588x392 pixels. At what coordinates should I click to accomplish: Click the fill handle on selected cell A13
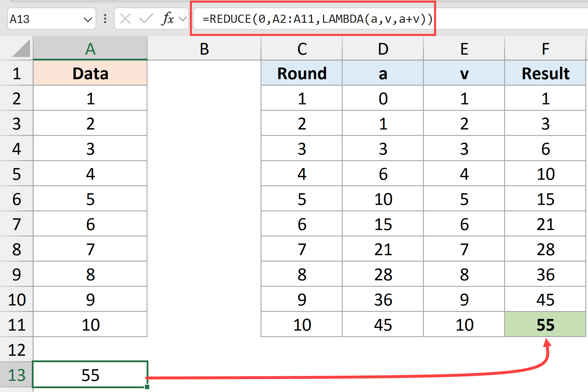[147, 386]
